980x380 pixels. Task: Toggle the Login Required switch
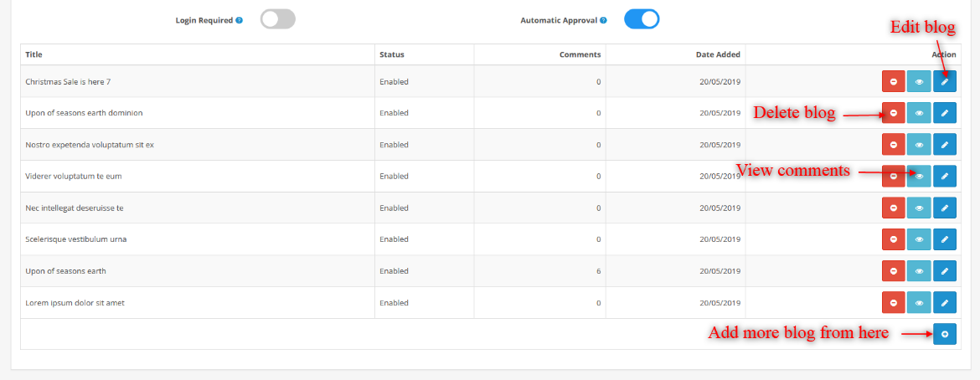pyautogui.click(x=277, y=19)
